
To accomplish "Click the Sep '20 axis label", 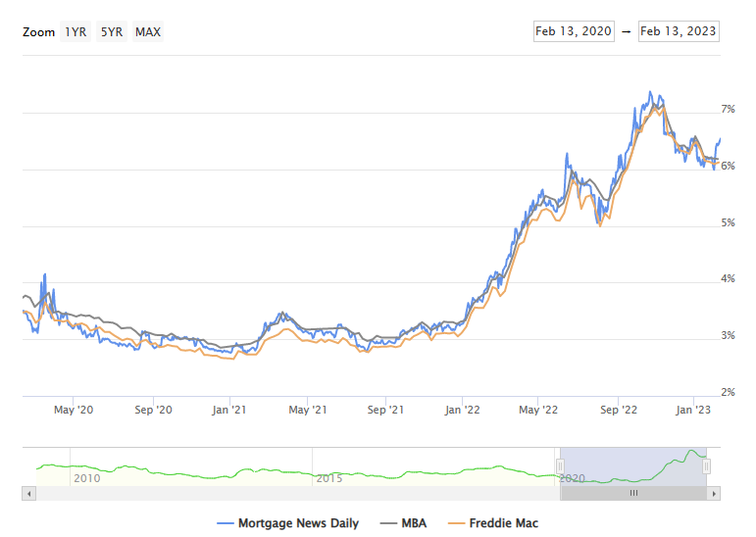I will click(x=153, y=410).
